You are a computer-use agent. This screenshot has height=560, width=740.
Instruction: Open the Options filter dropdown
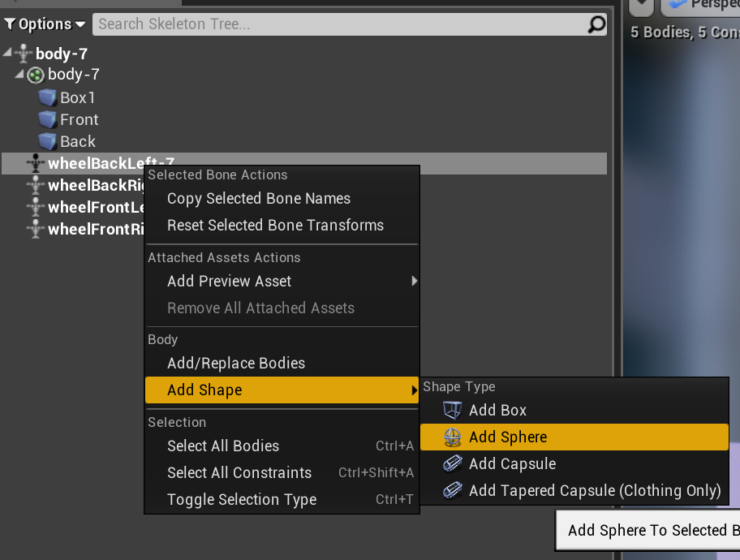(x=45, y=24)
